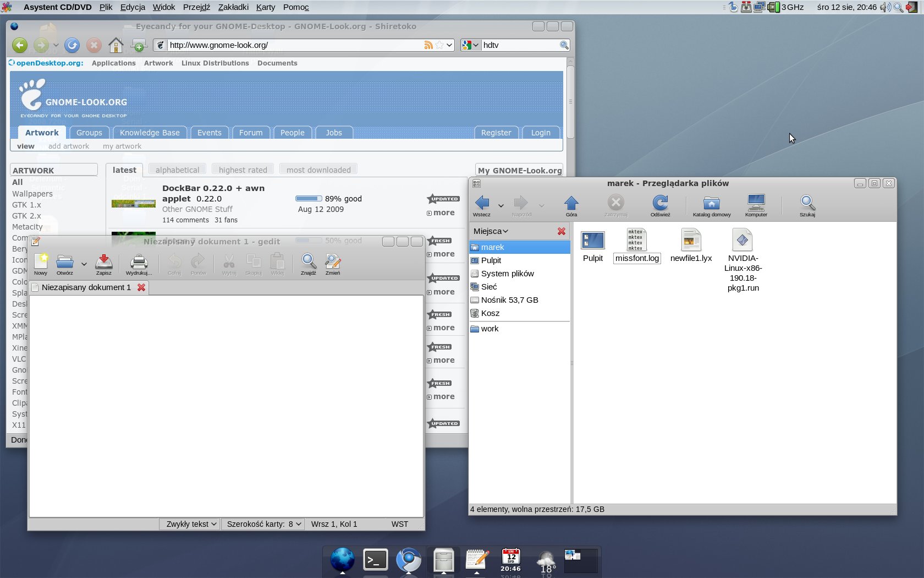Save document with Zapisz in gedit
Screen dimensions: 924x578
coord(103,264)
